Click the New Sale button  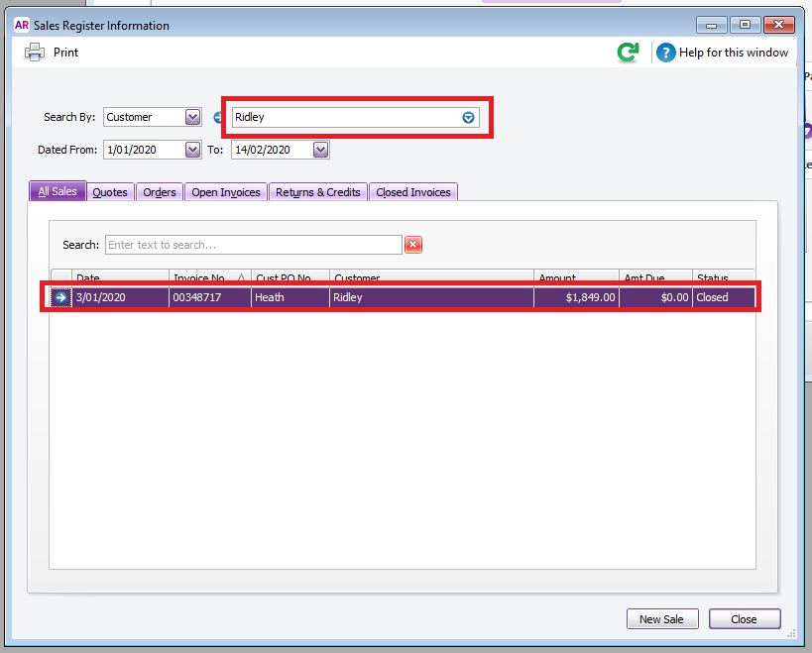point(662,619)
